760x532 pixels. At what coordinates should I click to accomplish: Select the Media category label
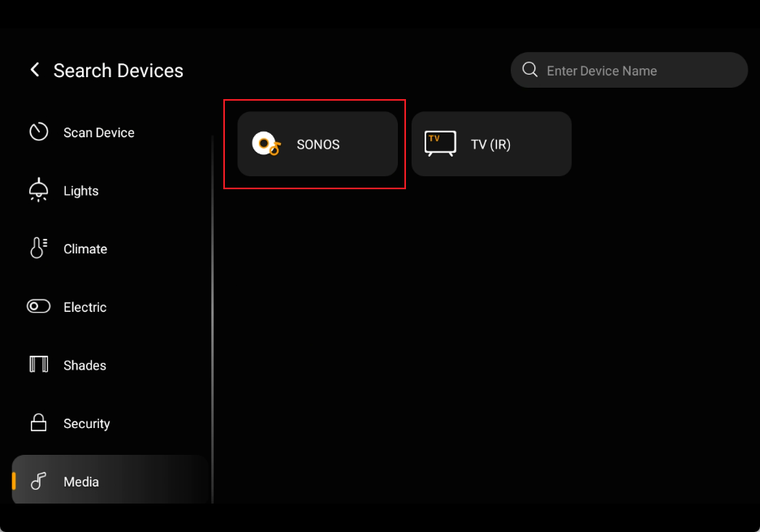[x=81, y=482]
